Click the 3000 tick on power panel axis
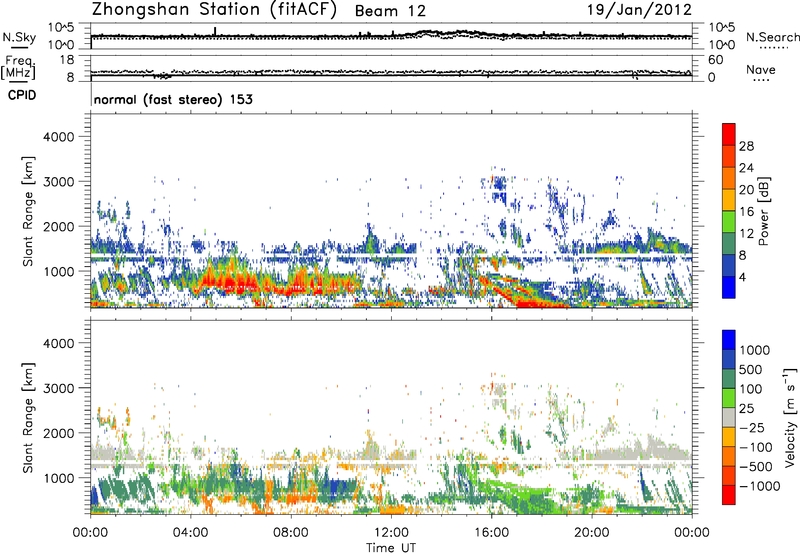The image size is (800, 554). 58,182
